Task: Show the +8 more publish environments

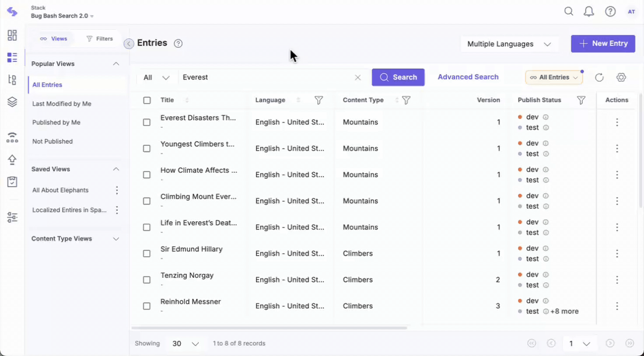Action: pos(564,311)
